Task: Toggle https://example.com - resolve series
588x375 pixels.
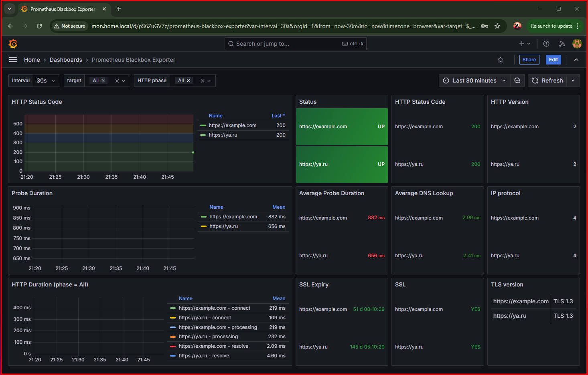Action: point(213,346)
